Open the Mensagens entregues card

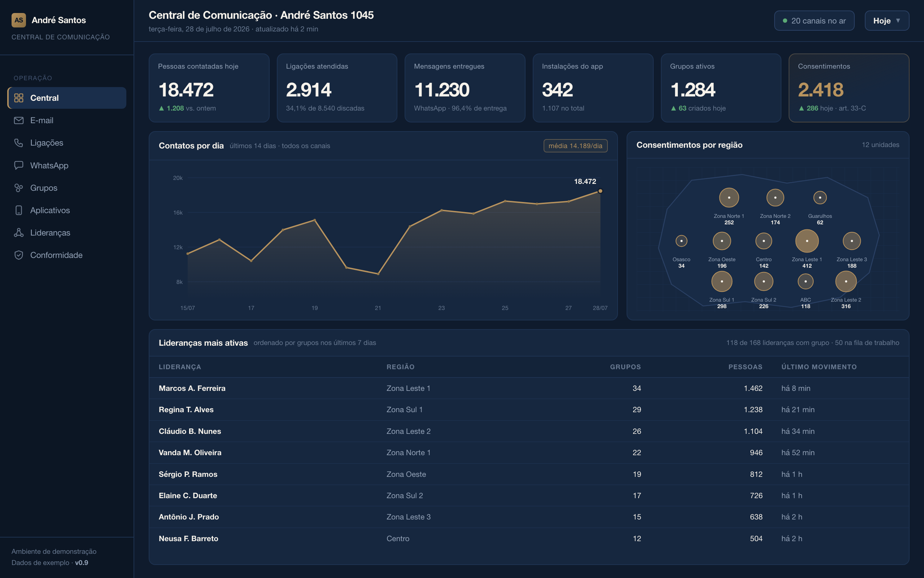tap(465, 88)
